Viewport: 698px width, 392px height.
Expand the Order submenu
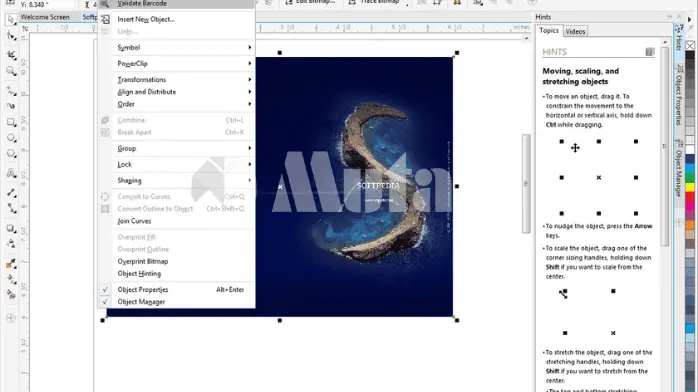point(177,104)
